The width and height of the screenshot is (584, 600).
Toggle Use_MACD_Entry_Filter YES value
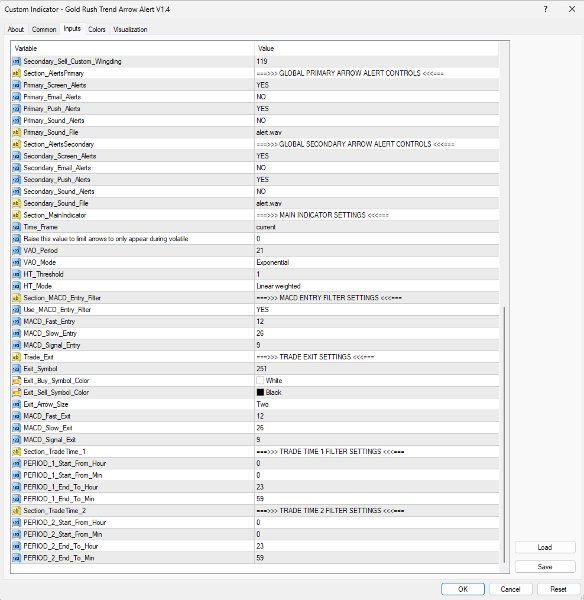point(377,310)
